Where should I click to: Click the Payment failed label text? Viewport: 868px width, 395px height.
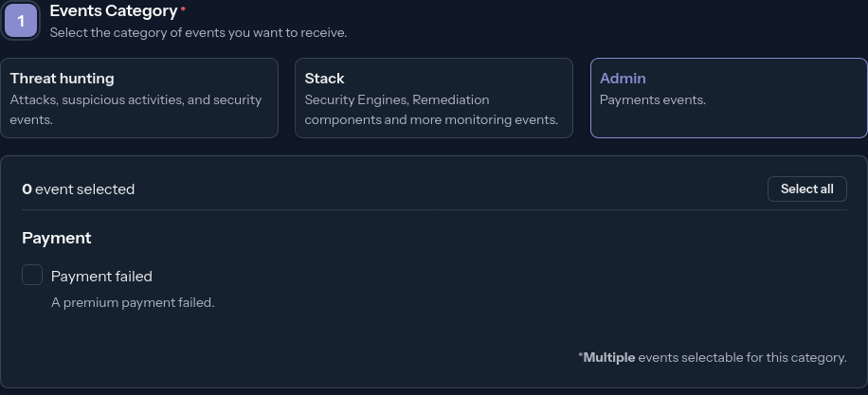(x=101, y=277)
